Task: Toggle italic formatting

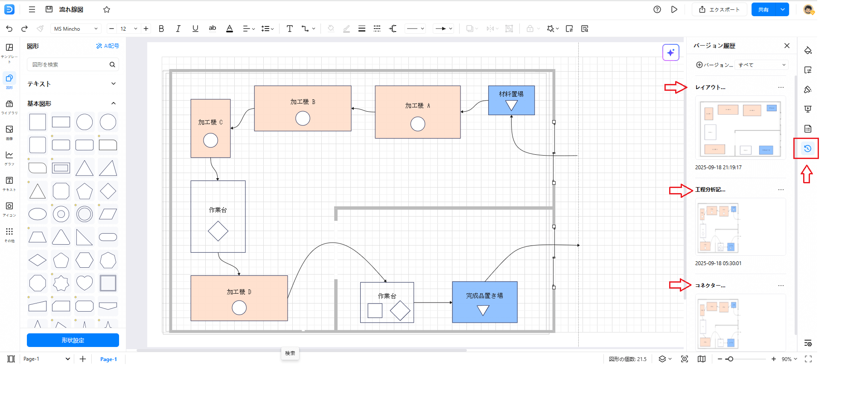Action: (x=178, y=29)
